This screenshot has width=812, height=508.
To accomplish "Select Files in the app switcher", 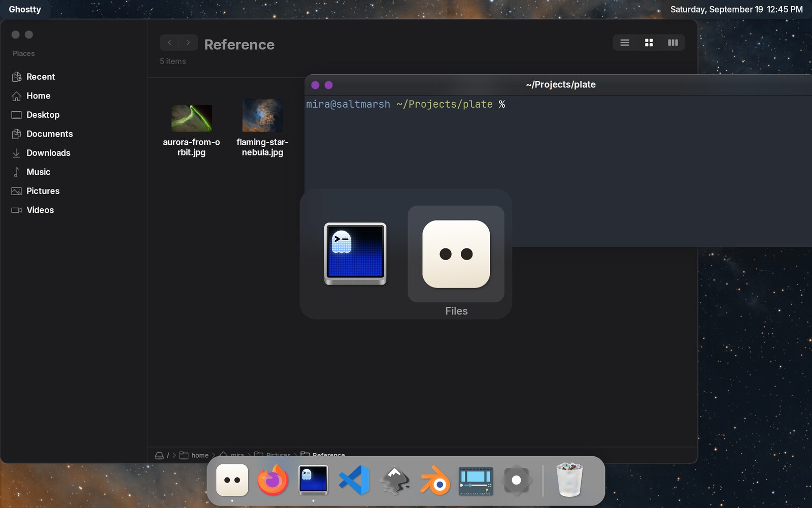I will tap(456, 254).
